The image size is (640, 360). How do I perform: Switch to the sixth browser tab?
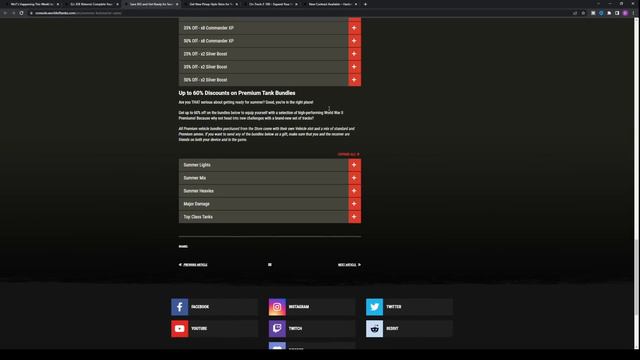(x=331, y=4)
